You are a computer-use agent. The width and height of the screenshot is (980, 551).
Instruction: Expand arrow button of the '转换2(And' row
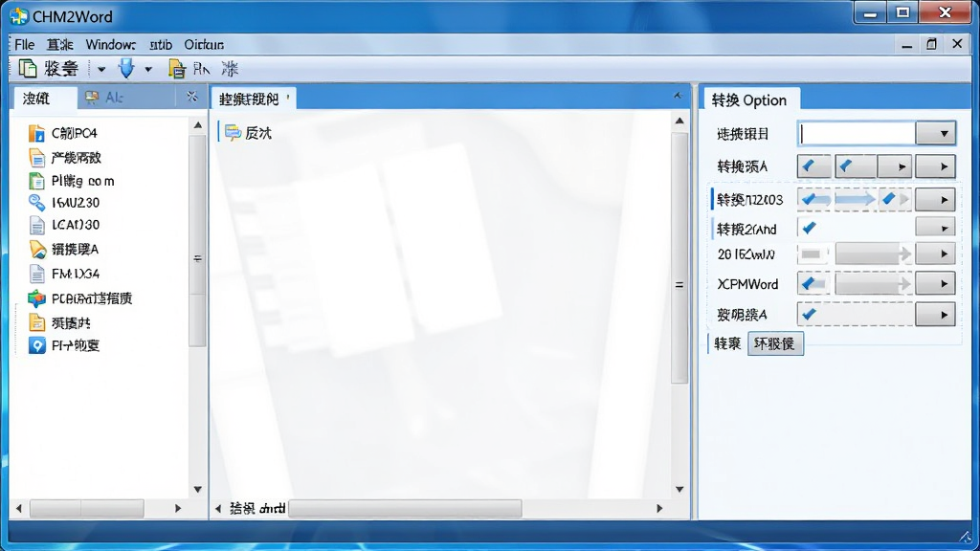coord(936,228)
